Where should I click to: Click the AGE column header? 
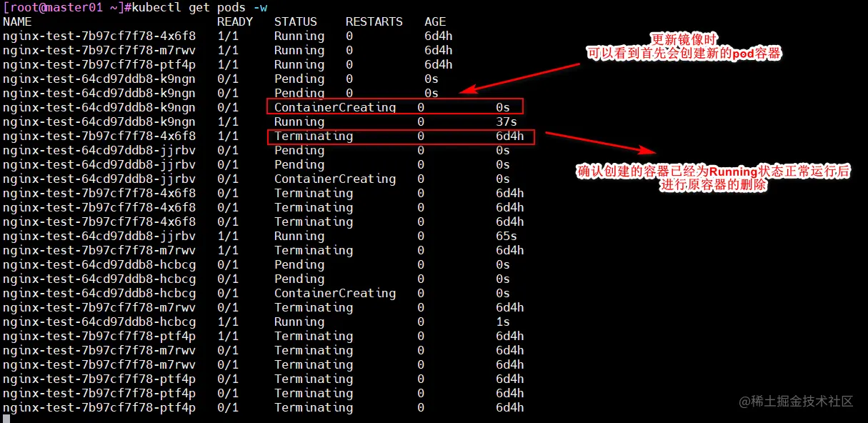click(x=435, y=21)
